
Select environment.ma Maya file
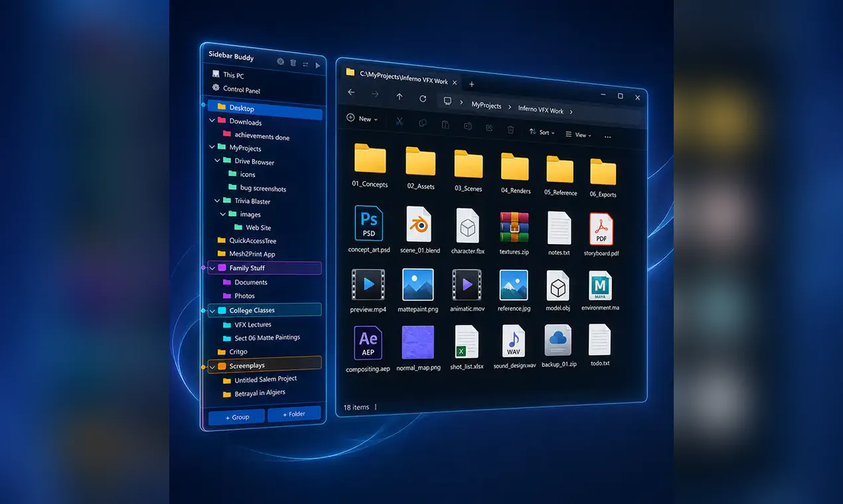click(600, 291)
